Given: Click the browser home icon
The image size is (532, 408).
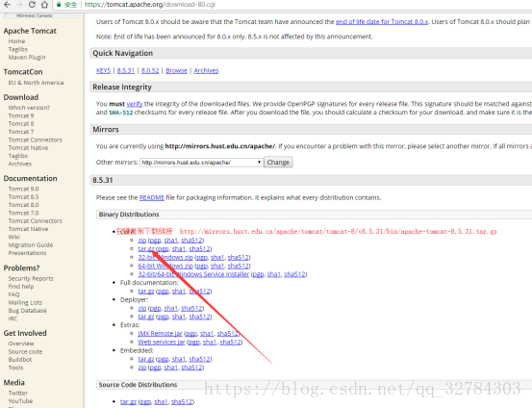Looking at the screenshot, I should [44, 5].
